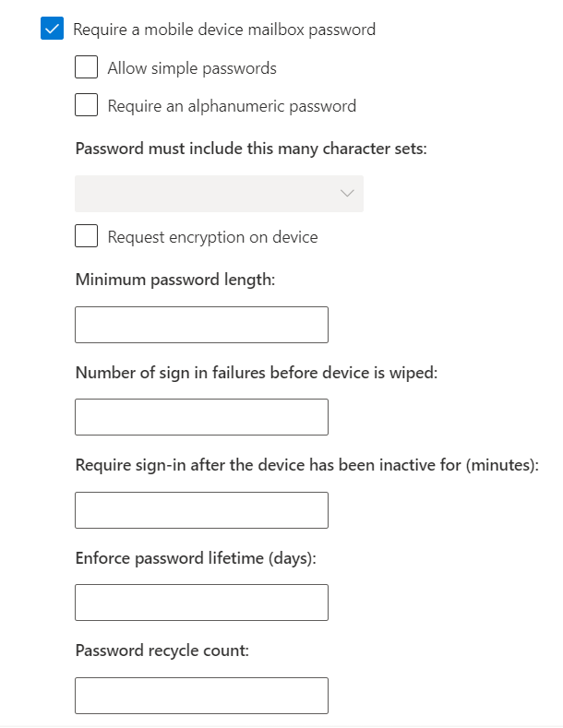Click the 'Require a mobile device mailbox password' label
The height and width of the screenshot is (728, 563).
point(224,30)
